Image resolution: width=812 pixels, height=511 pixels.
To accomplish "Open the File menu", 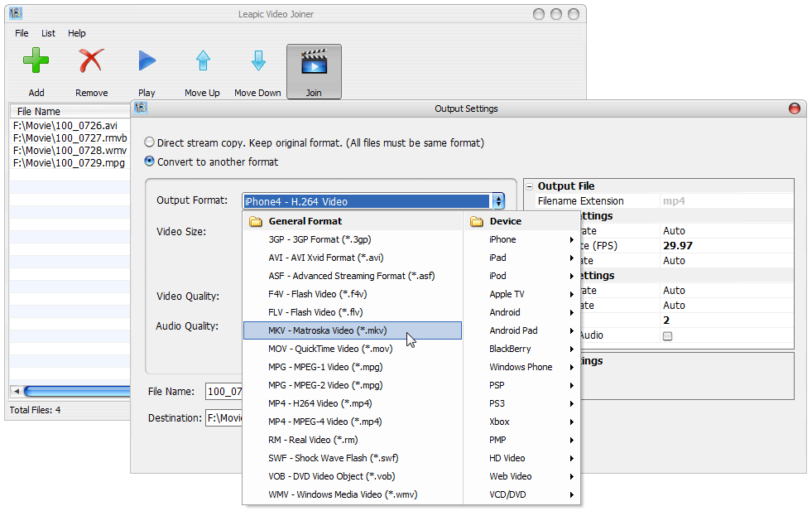I will [22, 33].
